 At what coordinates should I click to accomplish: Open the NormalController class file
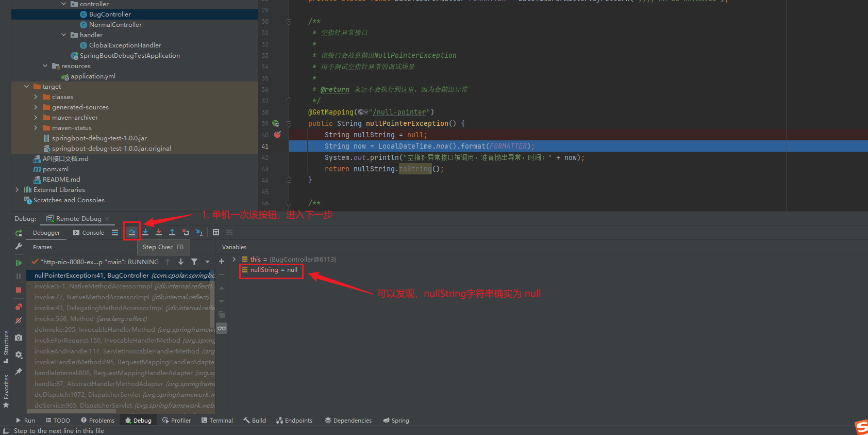tap(115, 25)
